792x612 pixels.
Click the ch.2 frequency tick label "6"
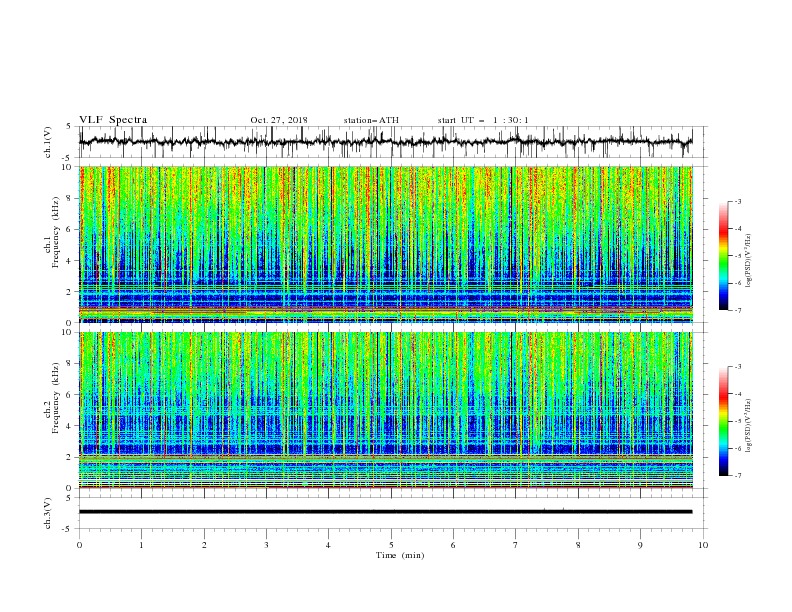tap(71, 395)
